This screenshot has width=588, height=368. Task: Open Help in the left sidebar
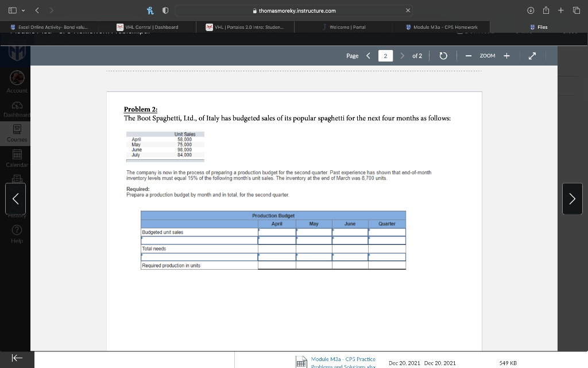(x=17, y=232)
